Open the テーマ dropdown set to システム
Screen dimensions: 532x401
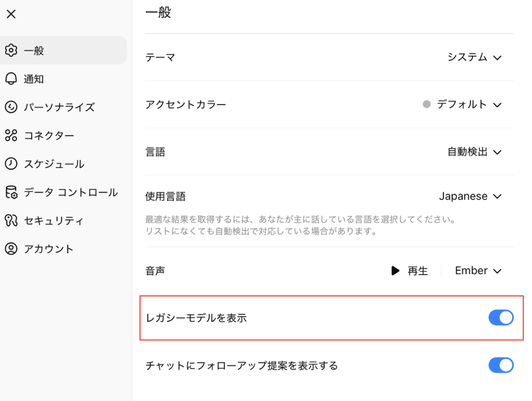coord(474,57)
